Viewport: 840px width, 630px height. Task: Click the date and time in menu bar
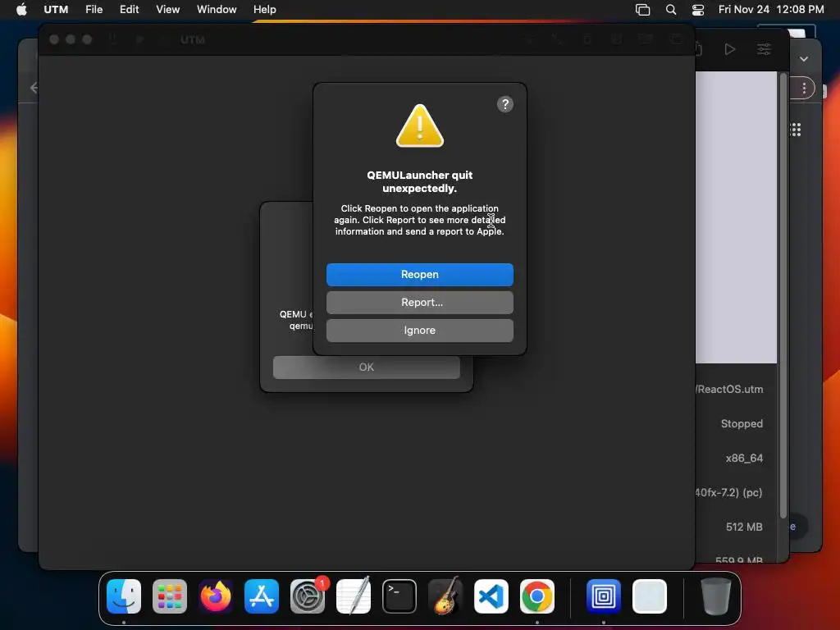tap(771, 10)
